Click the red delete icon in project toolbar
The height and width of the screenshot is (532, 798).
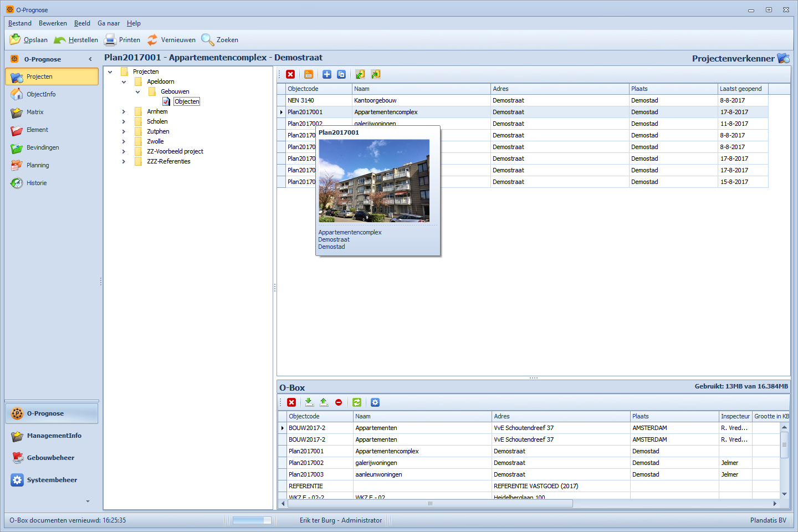tap(290, 74)
